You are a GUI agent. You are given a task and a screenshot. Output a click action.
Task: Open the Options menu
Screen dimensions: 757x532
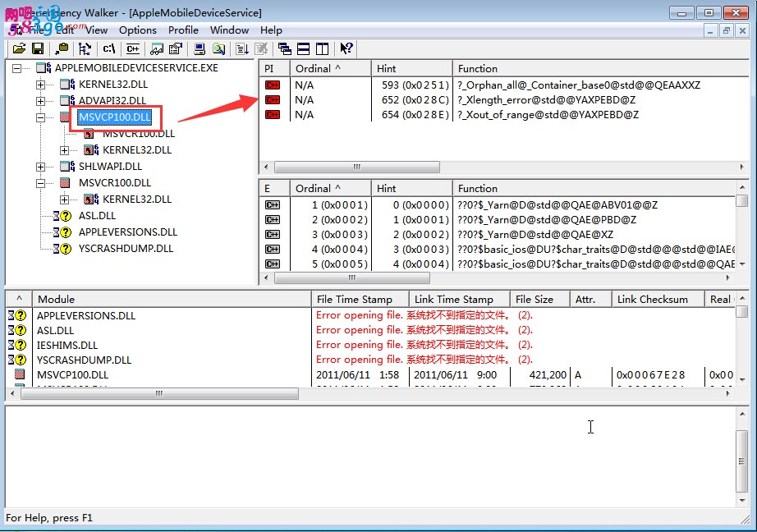(x=138, y=30)
